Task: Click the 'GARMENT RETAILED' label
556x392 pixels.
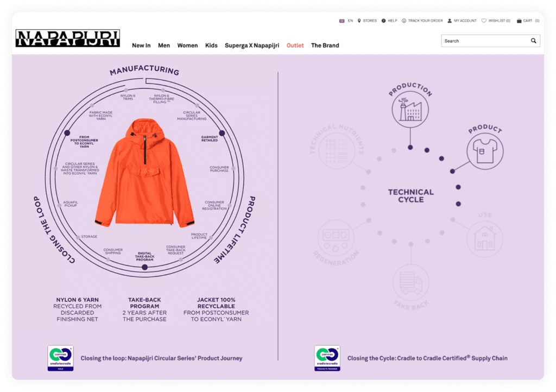Action: pos(210,138)
